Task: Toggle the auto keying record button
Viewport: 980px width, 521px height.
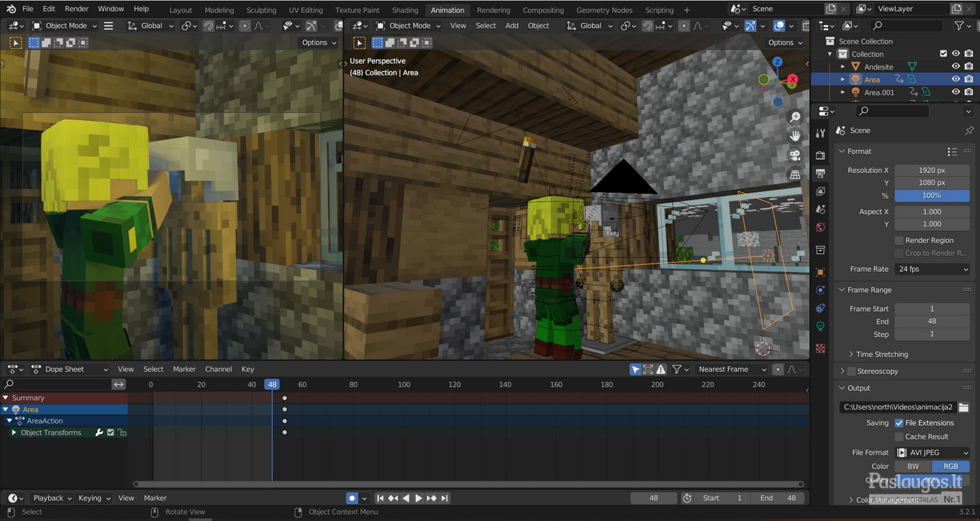Action: coord(352,498)
